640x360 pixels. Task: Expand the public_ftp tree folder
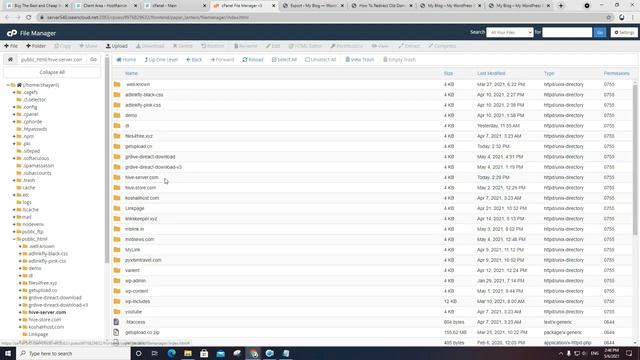14,232
